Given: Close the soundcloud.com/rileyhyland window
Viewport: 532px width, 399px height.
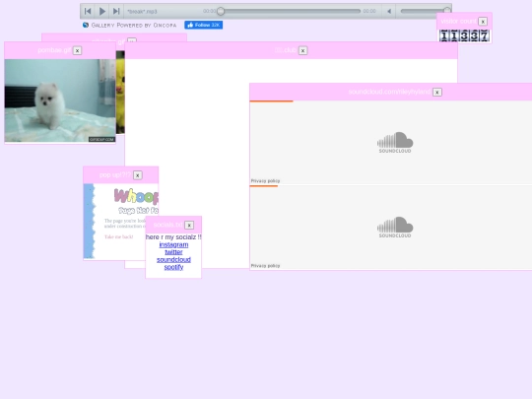Looking at the screenshot, I should pos(437,92).
